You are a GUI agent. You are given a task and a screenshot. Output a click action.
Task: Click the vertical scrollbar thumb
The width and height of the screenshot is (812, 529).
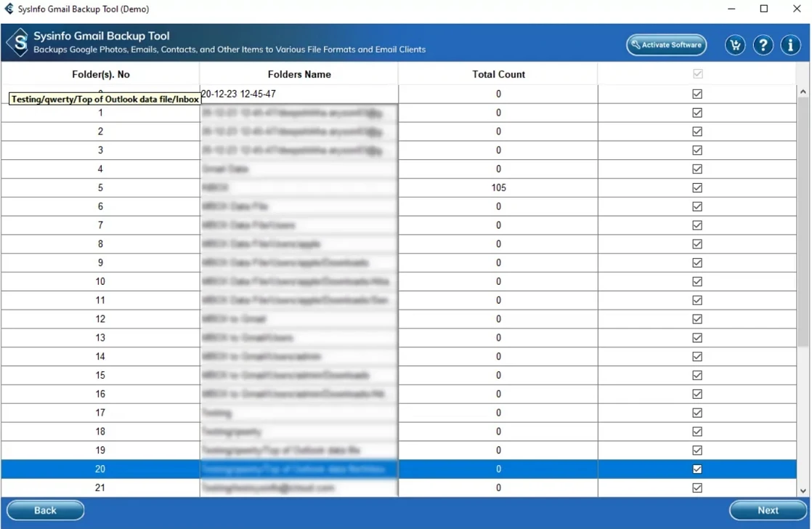pos(803,221)
